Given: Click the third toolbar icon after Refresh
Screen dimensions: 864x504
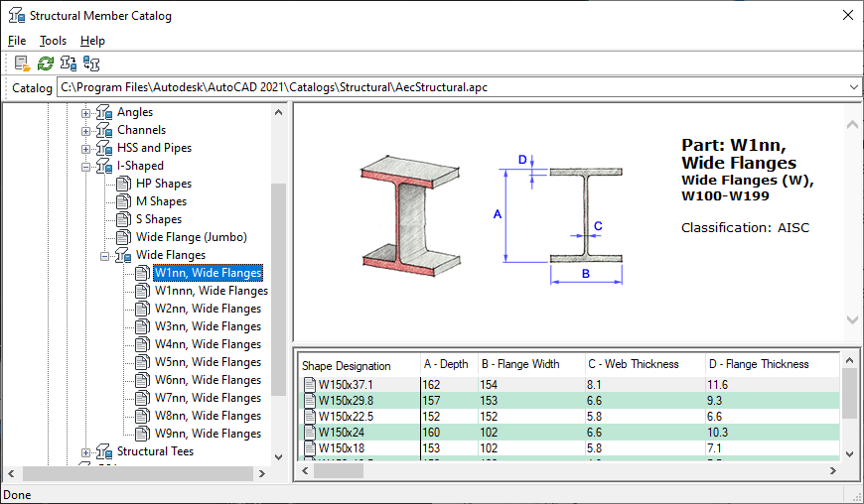Looking at the screenshot, I should click(69, 63).
